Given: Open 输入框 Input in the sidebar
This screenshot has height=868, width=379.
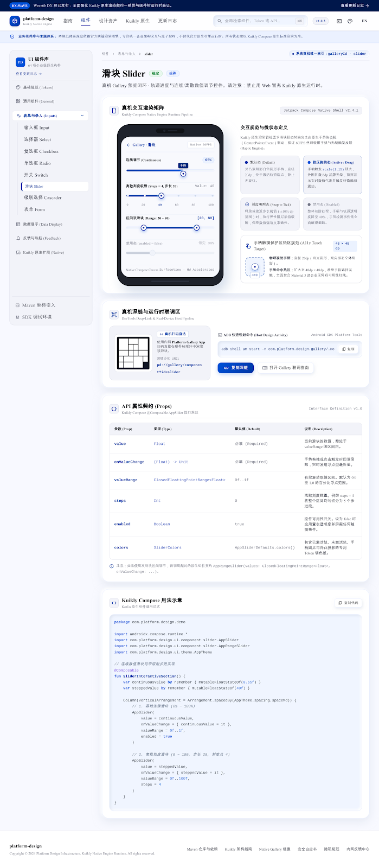Looking at the screenshot, I should point(55,127).
